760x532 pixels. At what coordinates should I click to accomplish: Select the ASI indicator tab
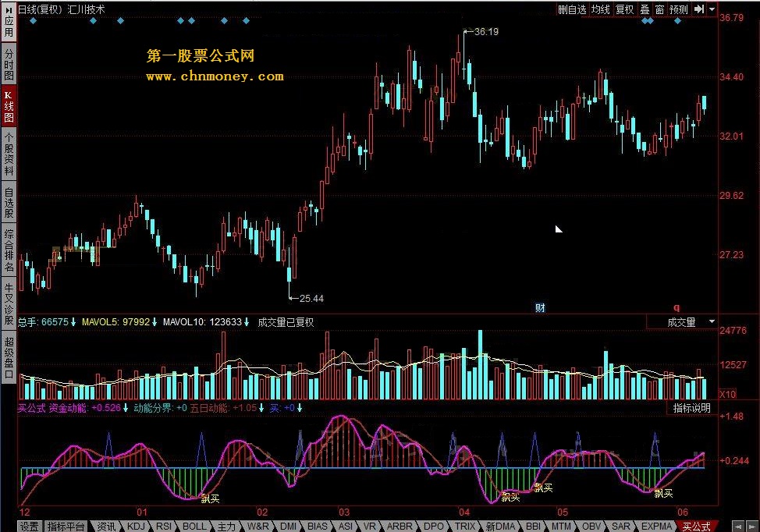(346, 527)
